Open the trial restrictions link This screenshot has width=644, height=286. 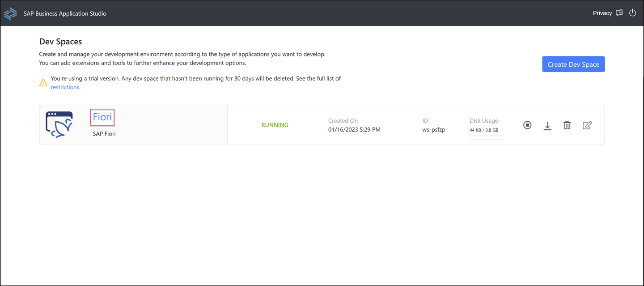[65, 87]
